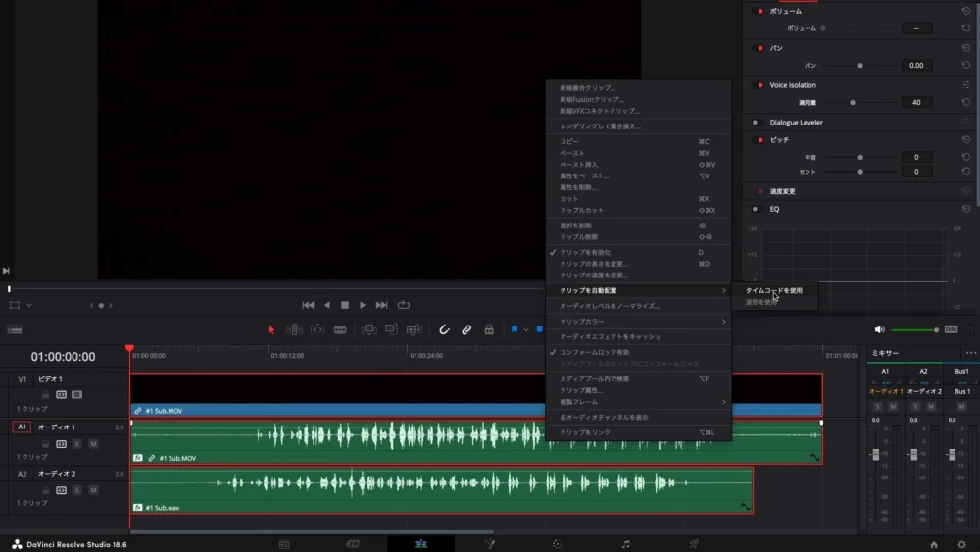Screen dimensions: 980x552
Task: Open the Fairlight page music note
Action: (x=625, y=543)
